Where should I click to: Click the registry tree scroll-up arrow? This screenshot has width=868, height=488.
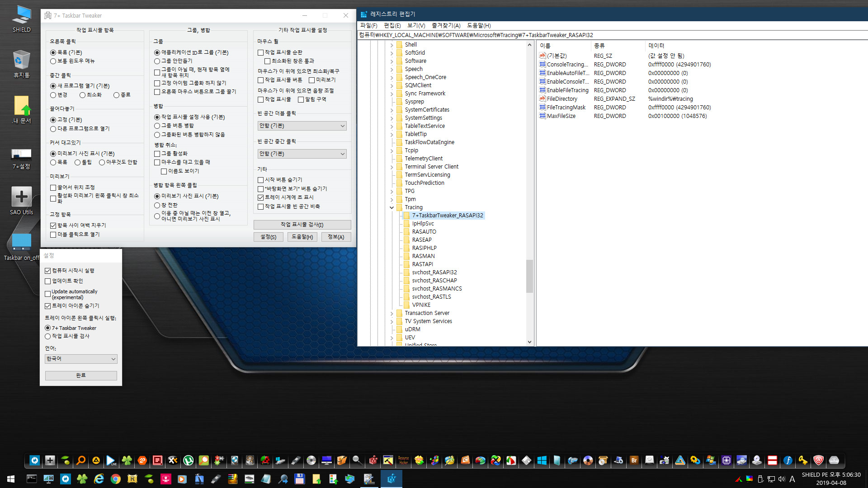click(x=529, y=45)
